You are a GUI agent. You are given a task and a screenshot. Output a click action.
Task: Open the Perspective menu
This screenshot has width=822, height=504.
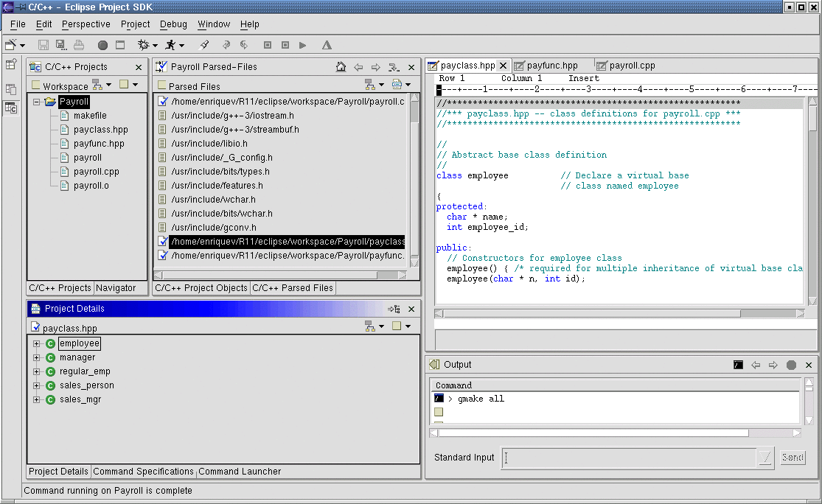coord(86,24)
